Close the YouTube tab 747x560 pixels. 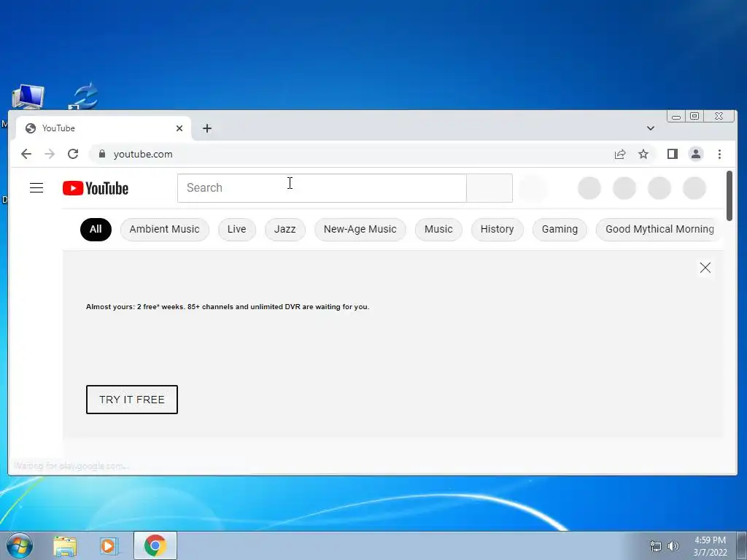pos(179,128)
